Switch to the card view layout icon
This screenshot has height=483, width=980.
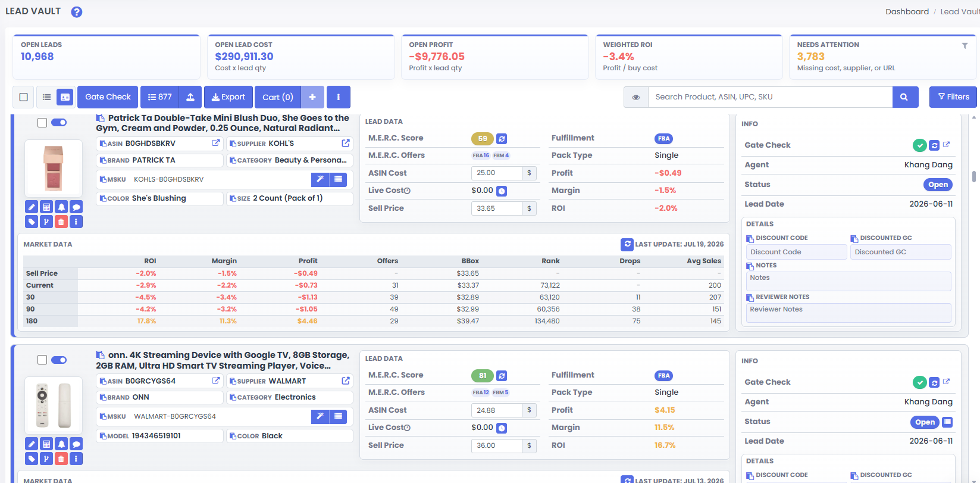65,97
